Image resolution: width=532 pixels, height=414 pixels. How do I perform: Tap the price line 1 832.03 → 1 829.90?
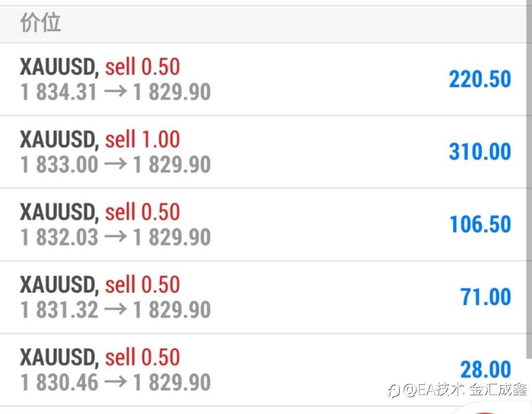point(116,238)
